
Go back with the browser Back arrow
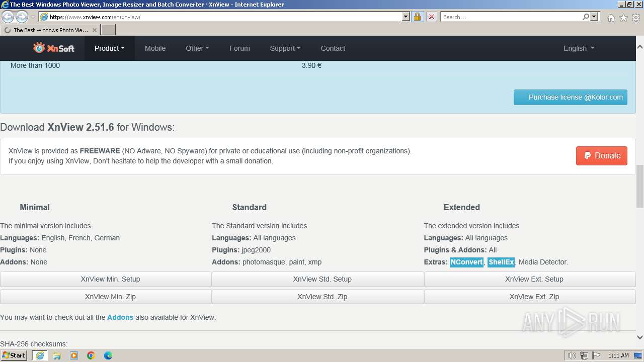coord(8,17)
